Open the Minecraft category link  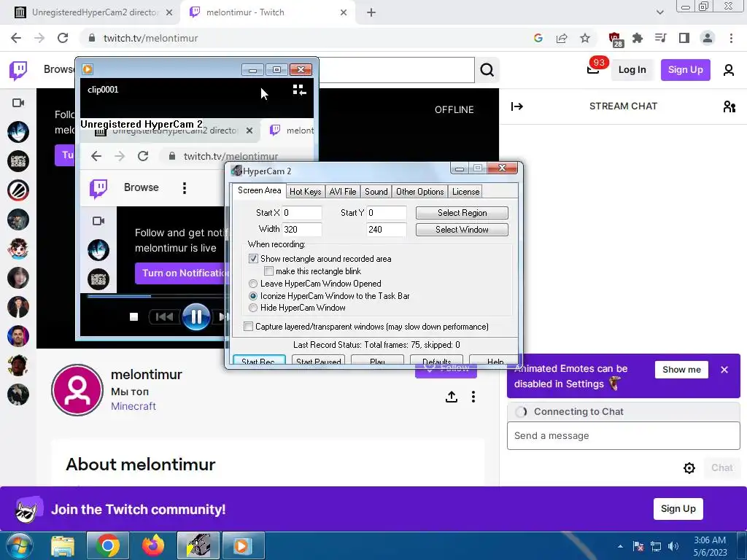coord(133,406)
